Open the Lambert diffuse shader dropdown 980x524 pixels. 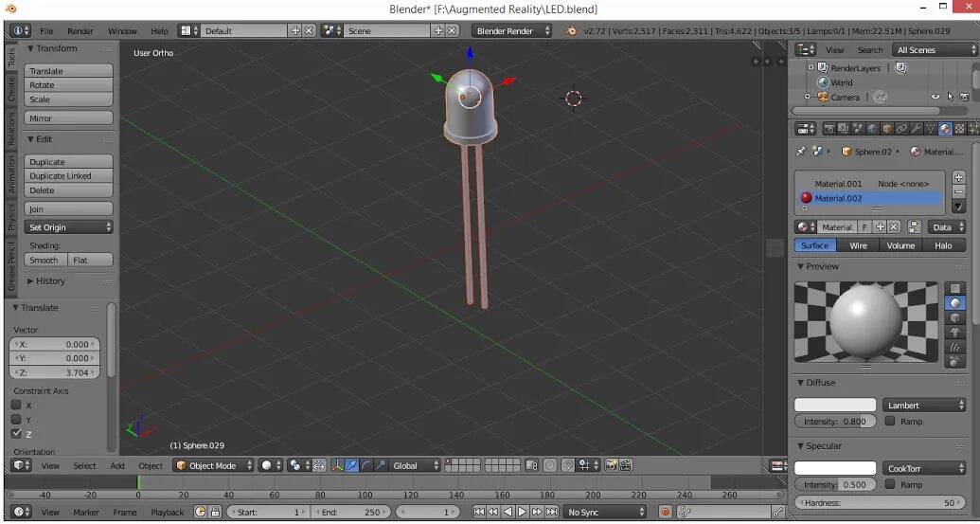pyautogui.click(x=924, y=406)
